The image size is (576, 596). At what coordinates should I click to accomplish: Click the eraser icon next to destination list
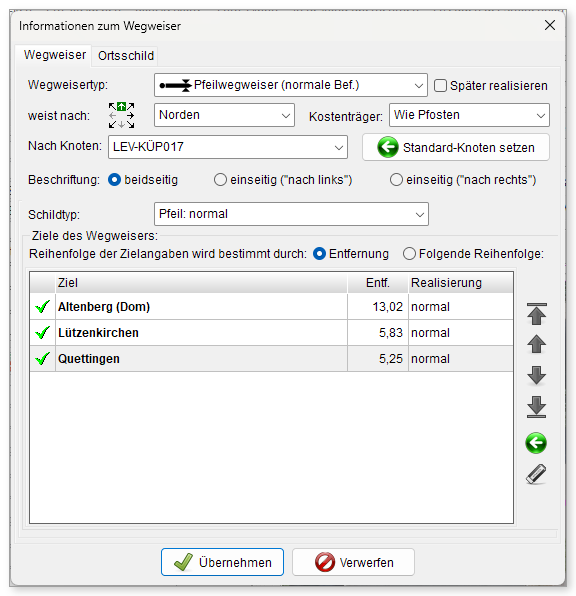536,474
